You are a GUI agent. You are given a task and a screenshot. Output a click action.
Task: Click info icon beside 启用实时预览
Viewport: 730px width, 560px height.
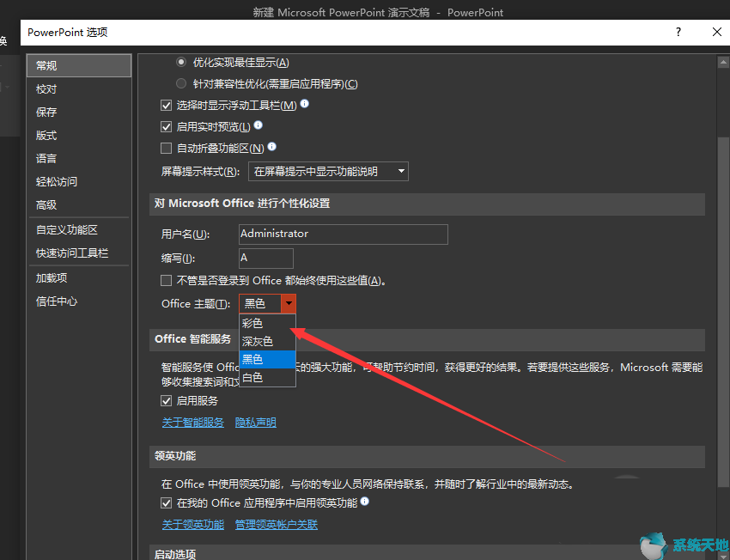coord(258,125)
